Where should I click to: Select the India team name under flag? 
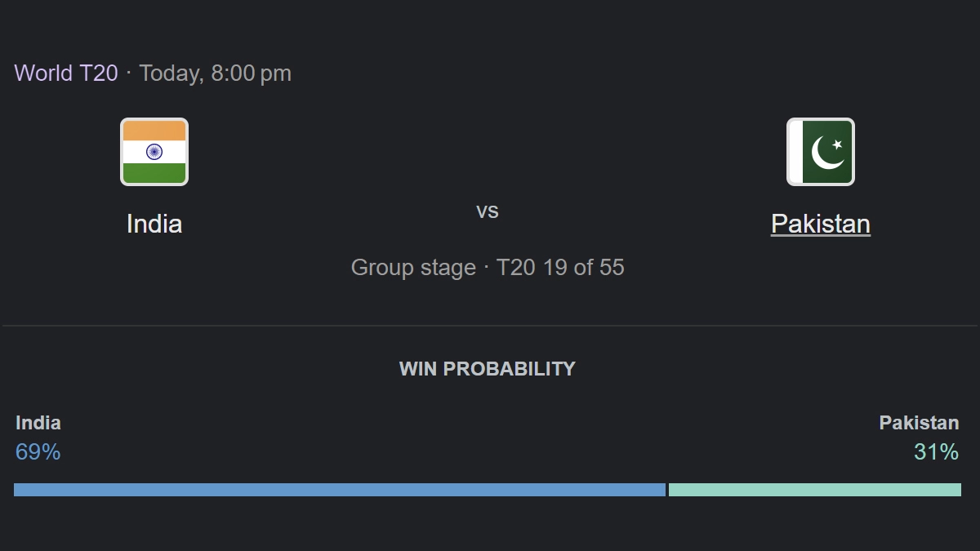tap(154, 224)
